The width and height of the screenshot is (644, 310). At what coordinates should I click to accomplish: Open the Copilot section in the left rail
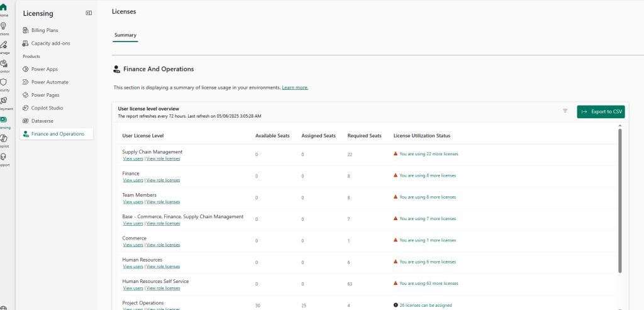(x=3, y=141)
